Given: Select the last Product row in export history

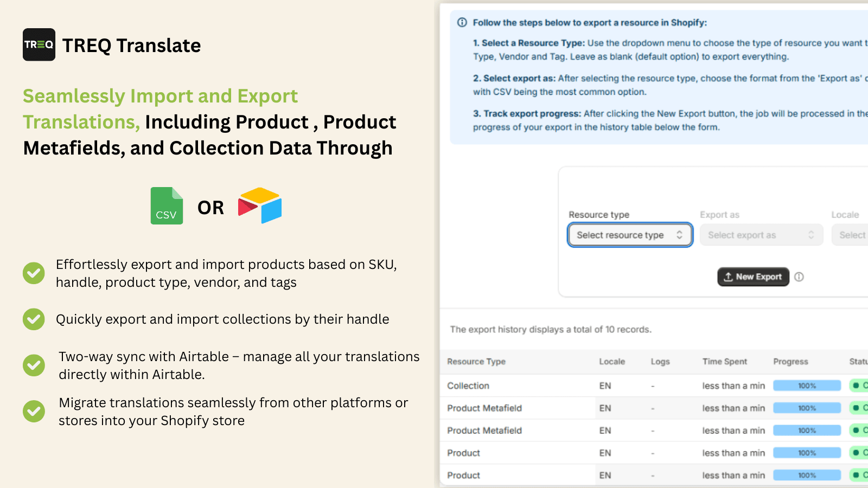Looking at the screenshot, I should click(x=463, y=475).
